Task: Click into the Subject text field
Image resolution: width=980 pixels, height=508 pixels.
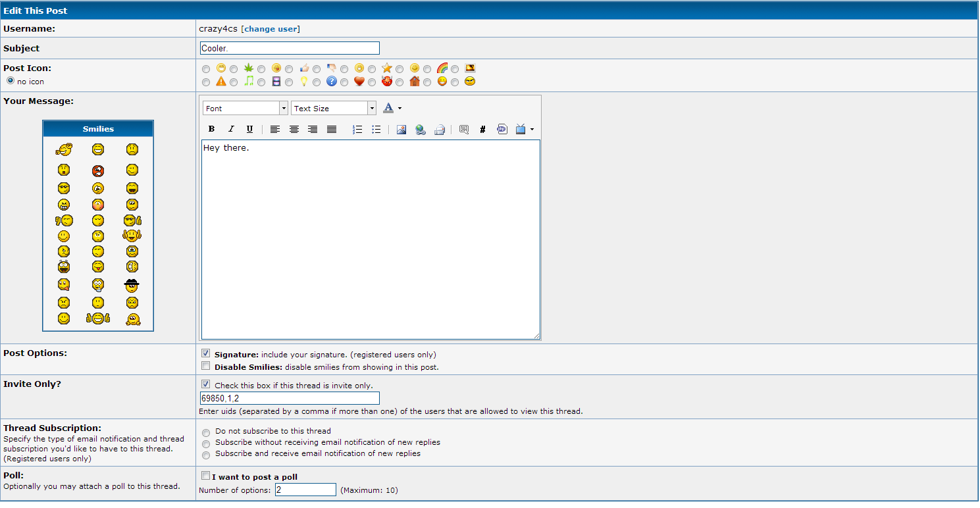Action: (x=290, y=48)
